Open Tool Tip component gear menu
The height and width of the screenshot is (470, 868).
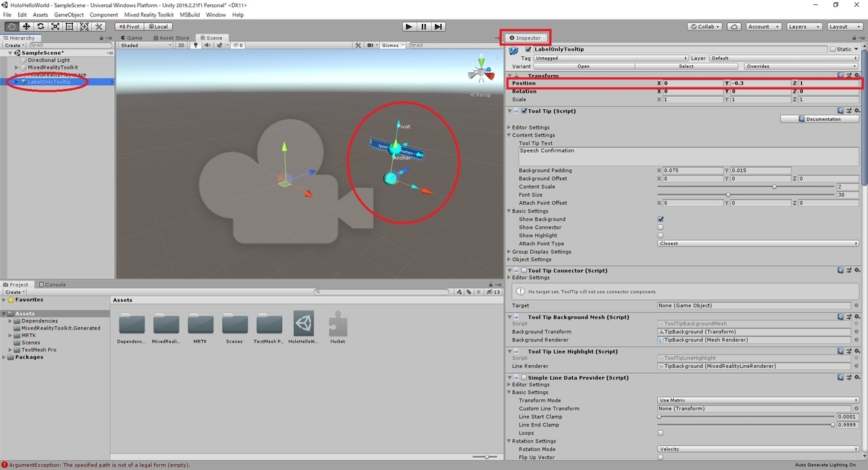pos(857,111)
